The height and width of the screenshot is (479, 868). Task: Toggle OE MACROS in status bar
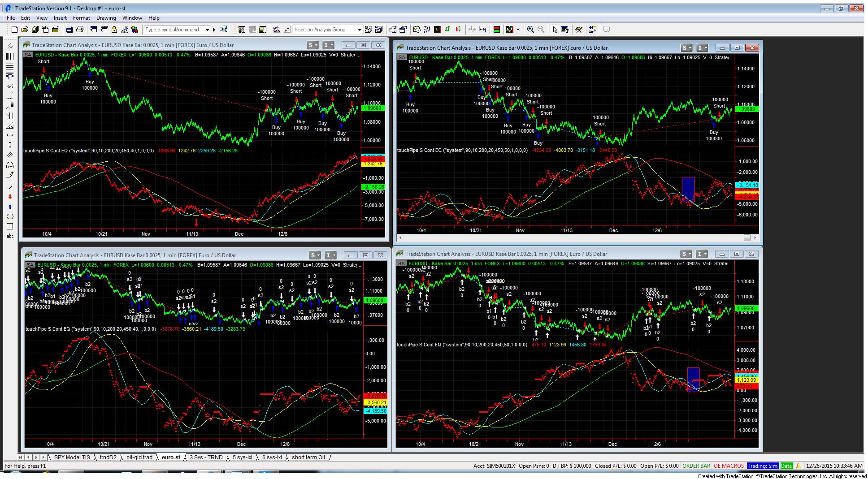[729, 466]
